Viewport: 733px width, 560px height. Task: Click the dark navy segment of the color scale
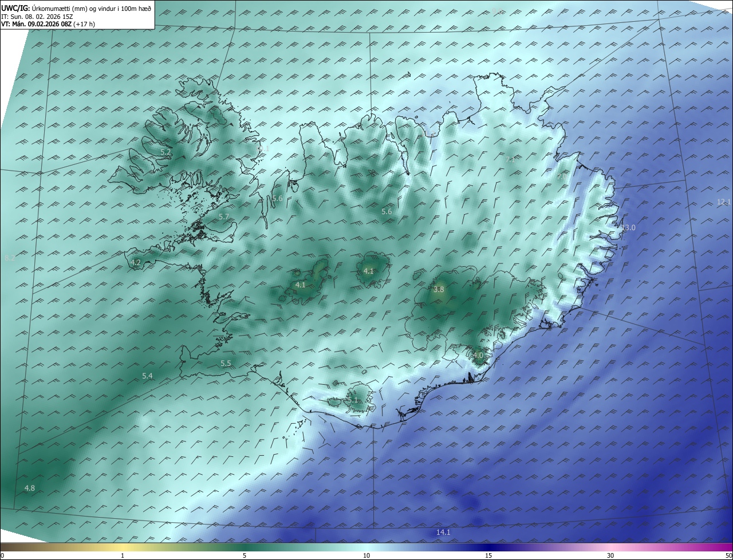[x=488, y=547]
